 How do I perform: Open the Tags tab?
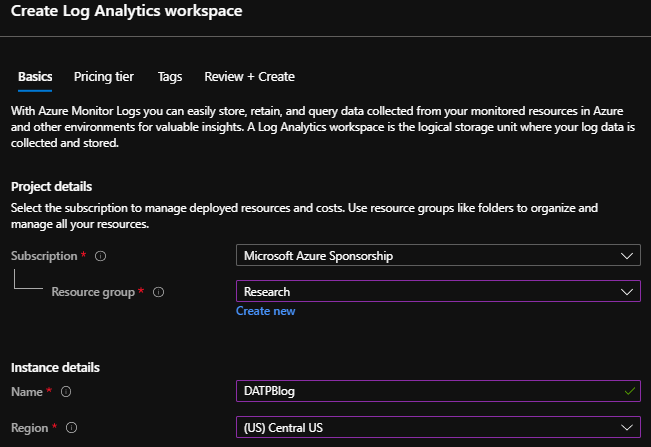coord(170,77)
